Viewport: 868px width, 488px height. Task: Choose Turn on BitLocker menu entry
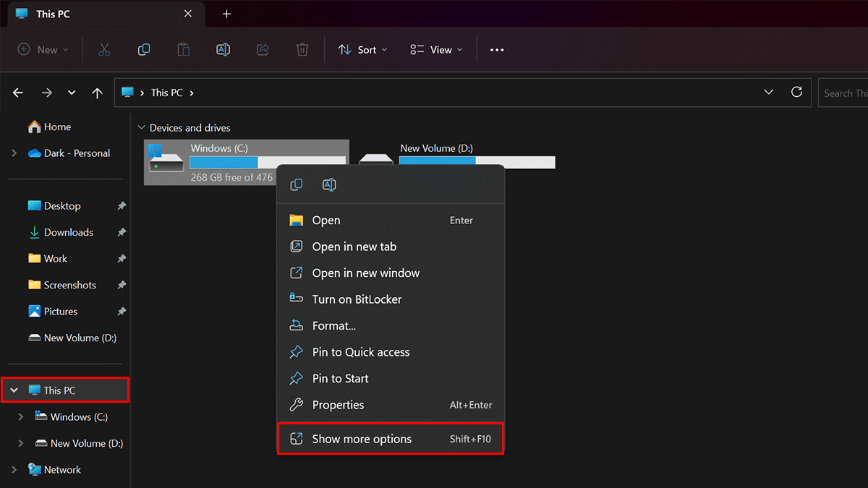(357, 299)
